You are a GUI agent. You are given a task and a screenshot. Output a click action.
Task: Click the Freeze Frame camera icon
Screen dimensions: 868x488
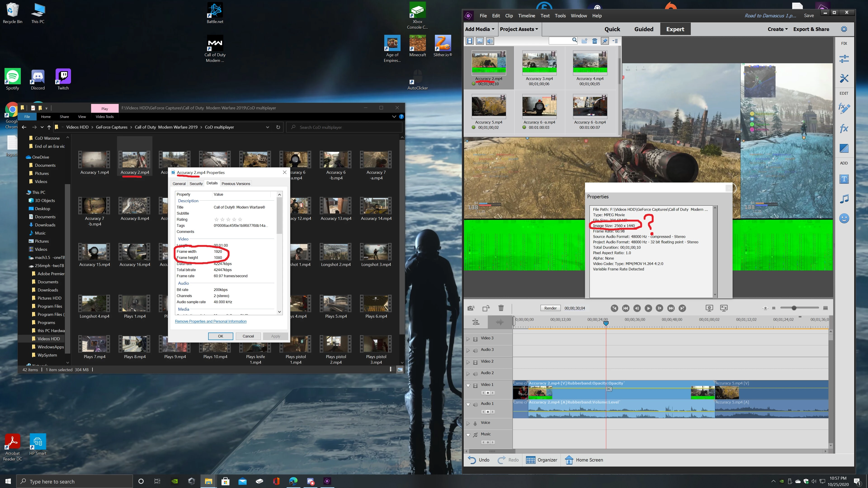[x=471, y=308]
